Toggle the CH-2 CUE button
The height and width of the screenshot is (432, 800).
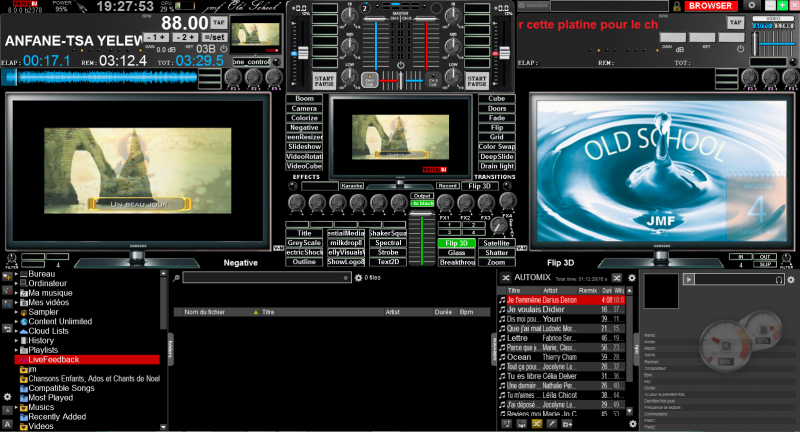(x=433, y=80)
